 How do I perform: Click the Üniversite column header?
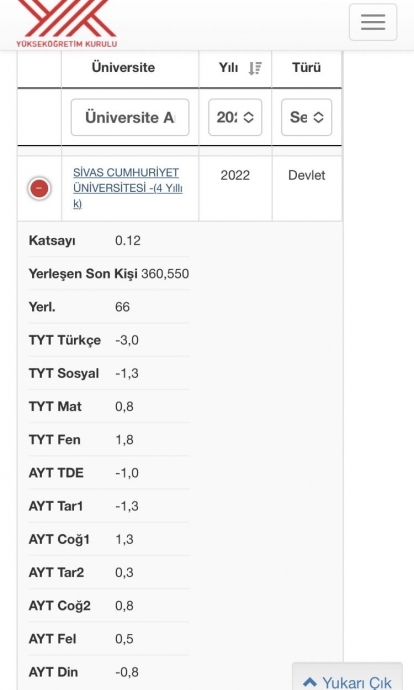click(x=123, y=68)
